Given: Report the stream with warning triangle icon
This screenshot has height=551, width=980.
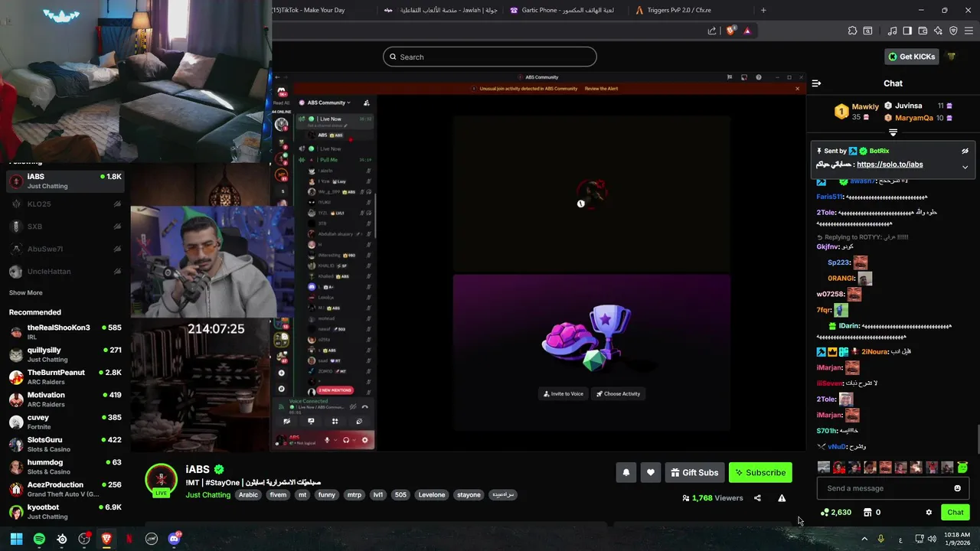Looking at the screenshot, I should 782,498.
